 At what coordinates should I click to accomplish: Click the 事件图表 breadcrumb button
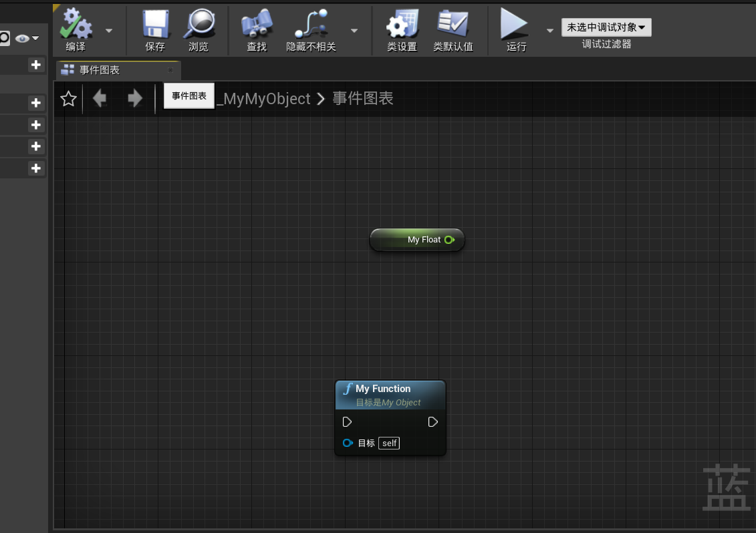click(x=188, y=96)
